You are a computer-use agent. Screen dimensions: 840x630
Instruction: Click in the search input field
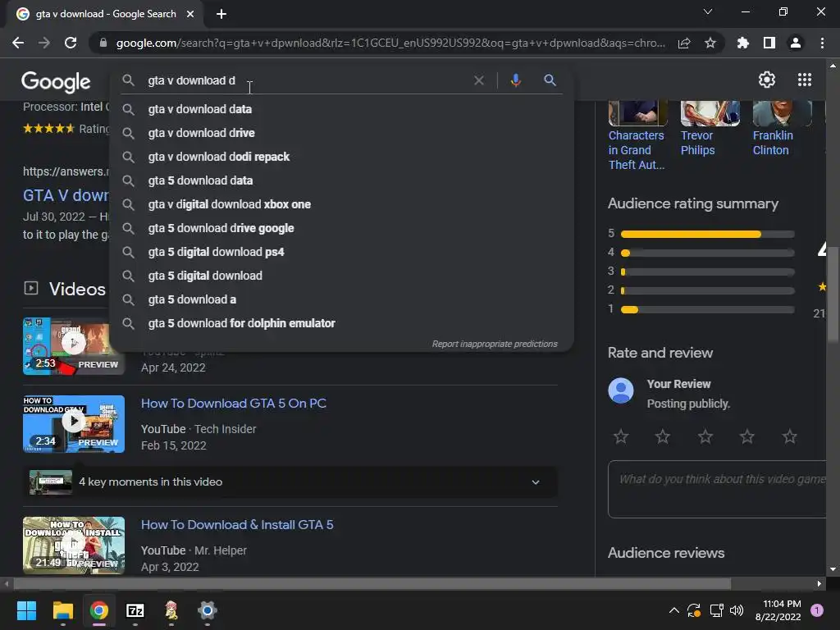coord(305,80)
